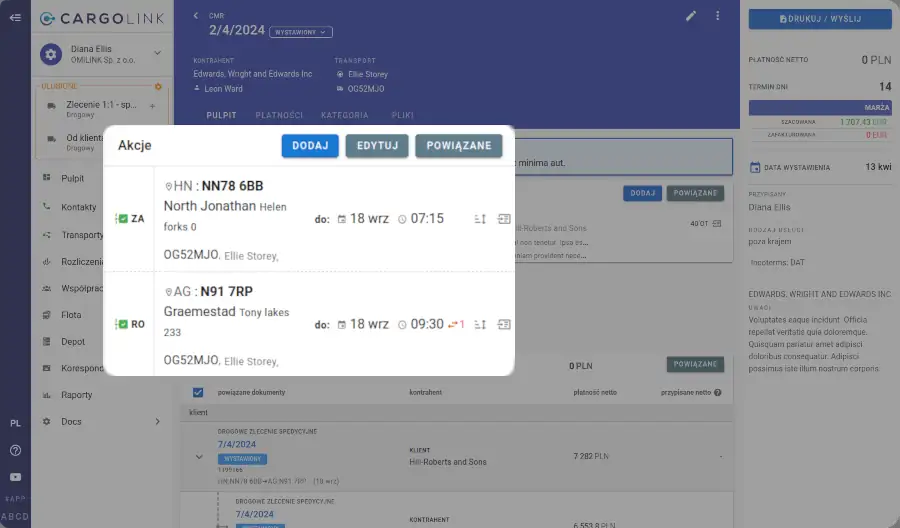
Task: Switch to the Płatności tab
Action: pos(278,115)
